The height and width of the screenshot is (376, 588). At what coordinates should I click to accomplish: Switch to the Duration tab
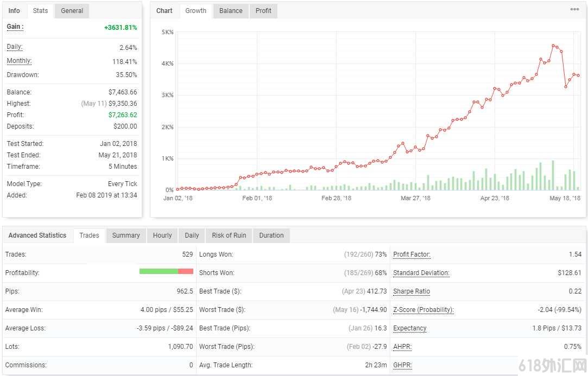(x=271, y=235)
